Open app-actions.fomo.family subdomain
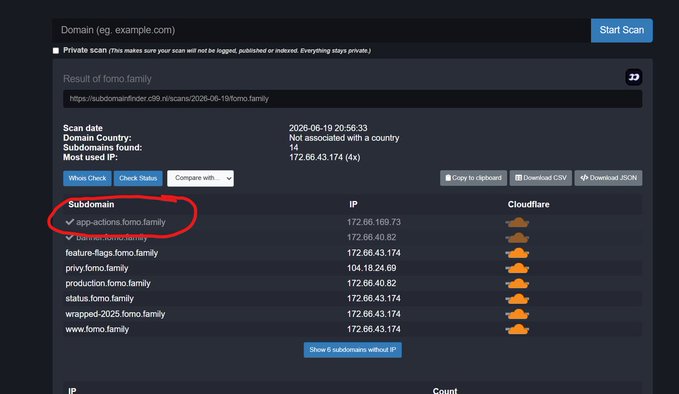This screenshot has width=679, height=394. pyautogui.click(x=121, y=222)
